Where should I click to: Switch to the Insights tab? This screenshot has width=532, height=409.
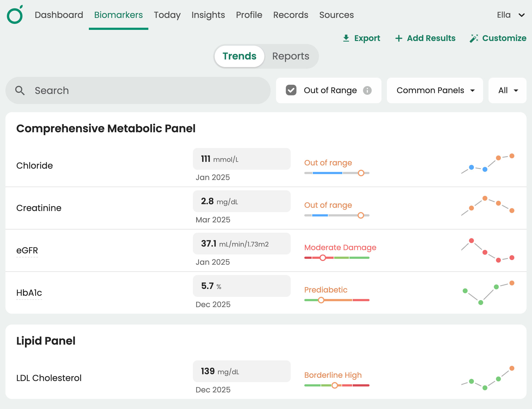208,15
